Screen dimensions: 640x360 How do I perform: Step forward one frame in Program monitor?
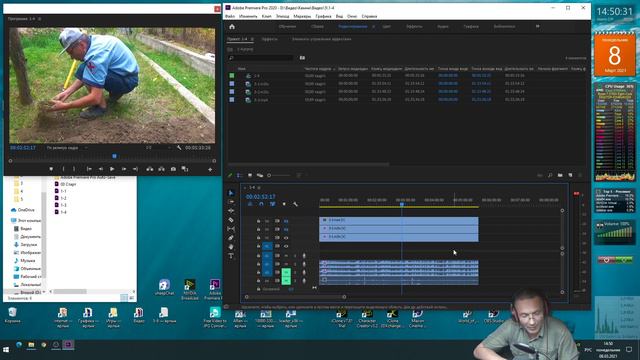click(124, 169)
